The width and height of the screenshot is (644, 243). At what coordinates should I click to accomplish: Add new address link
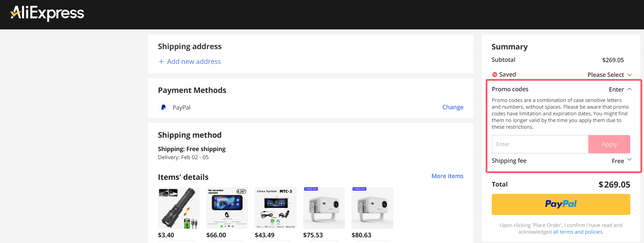tap(194, 62)
